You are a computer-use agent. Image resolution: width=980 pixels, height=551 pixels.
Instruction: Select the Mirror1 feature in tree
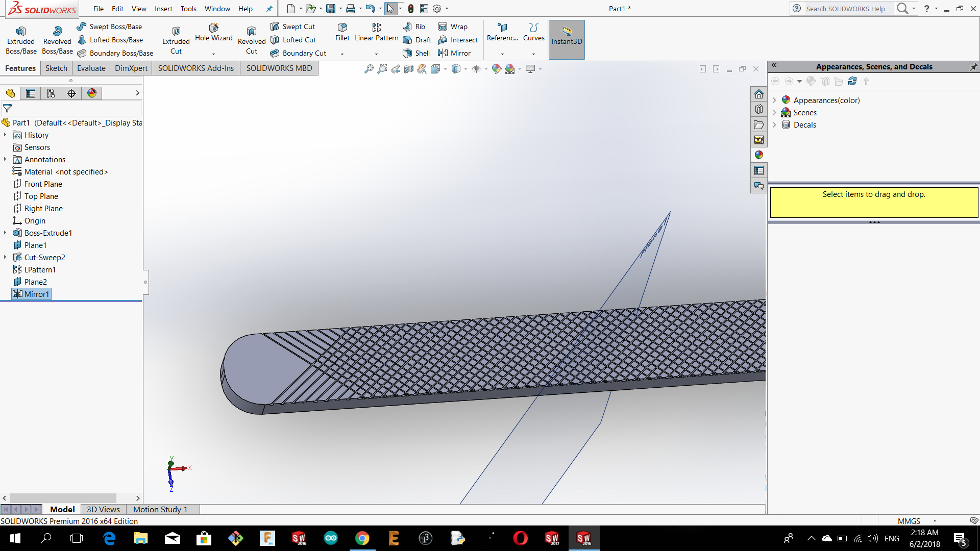point(31,294)
